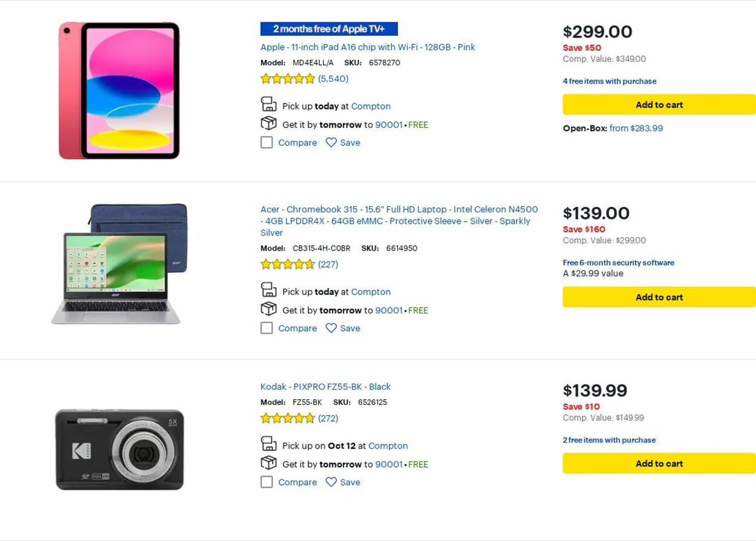This screenshot has width=756, height=541.
Task: View iPad Open-Box offer from $283.99
Action: coord(636,128)
